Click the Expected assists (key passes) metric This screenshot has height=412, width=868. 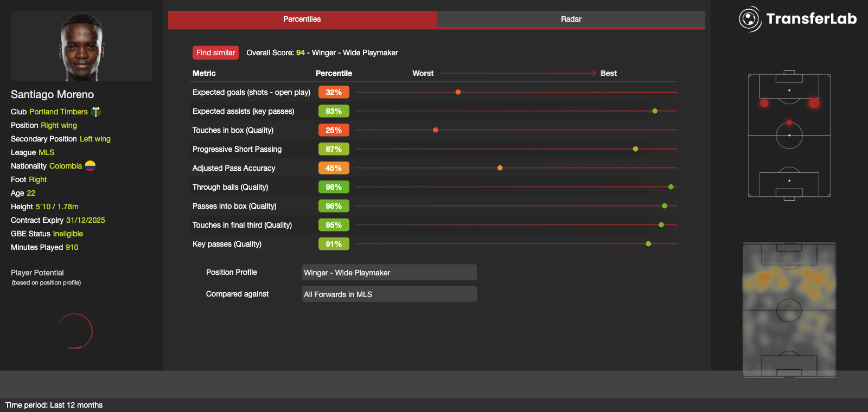(244, 111)
